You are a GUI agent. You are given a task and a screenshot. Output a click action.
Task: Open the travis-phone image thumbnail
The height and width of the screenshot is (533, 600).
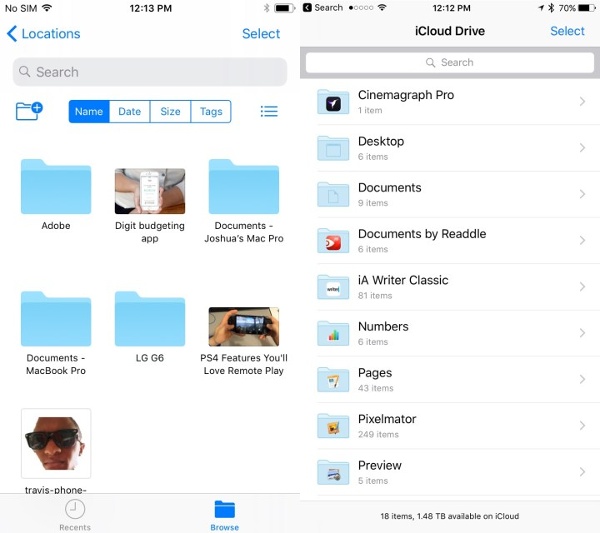pos(56,443)
